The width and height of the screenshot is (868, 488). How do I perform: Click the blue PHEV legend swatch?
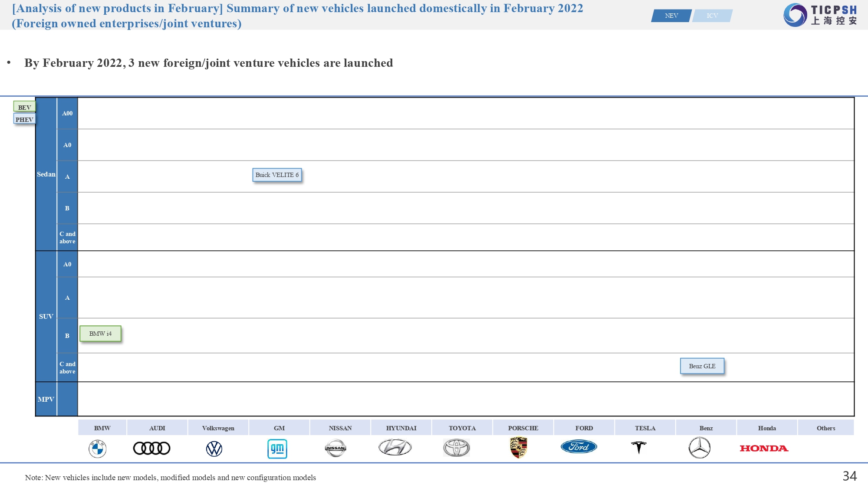click(x=24, y=119)
